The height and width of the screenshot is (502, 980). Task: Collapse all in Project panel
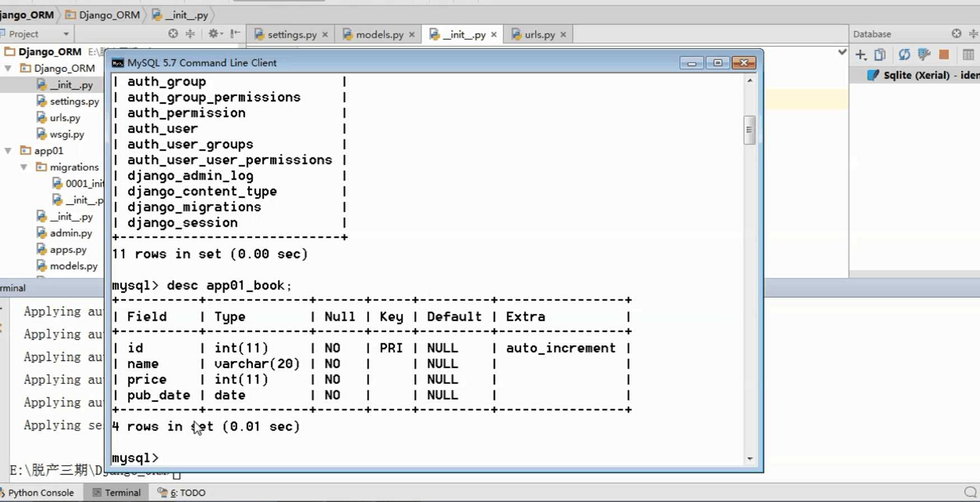190,34
